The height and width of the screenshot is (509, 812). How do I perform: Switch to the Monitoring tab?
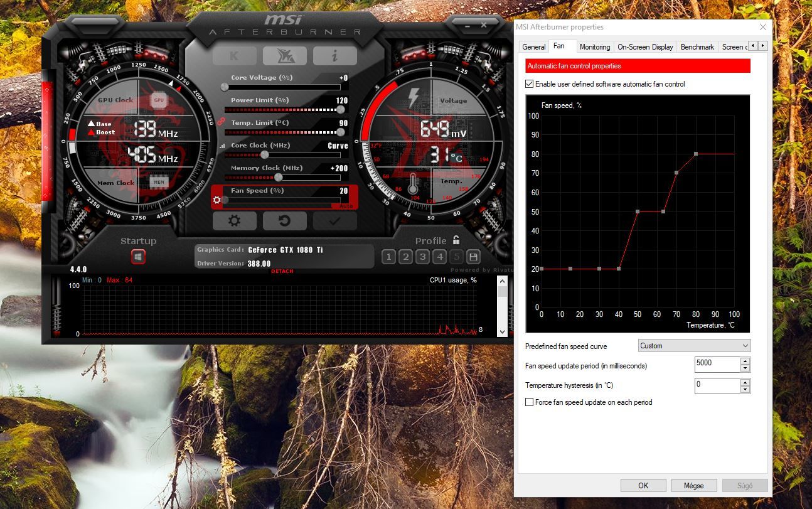click(x=595, y=47)
